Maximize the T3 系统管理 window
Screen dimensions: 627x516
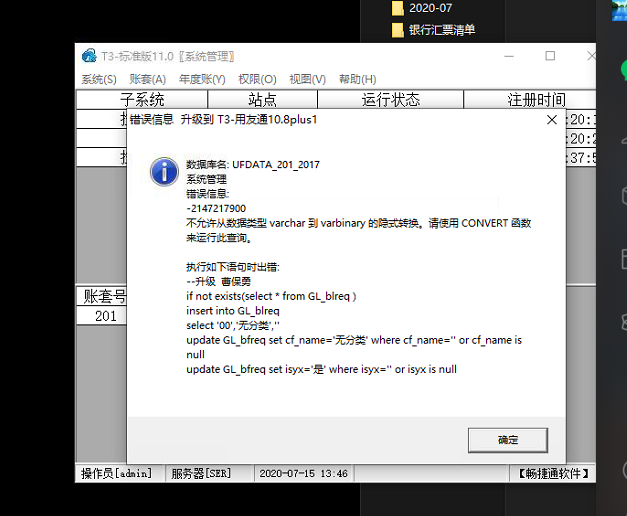pyautogui.click(x=550, y=56)
